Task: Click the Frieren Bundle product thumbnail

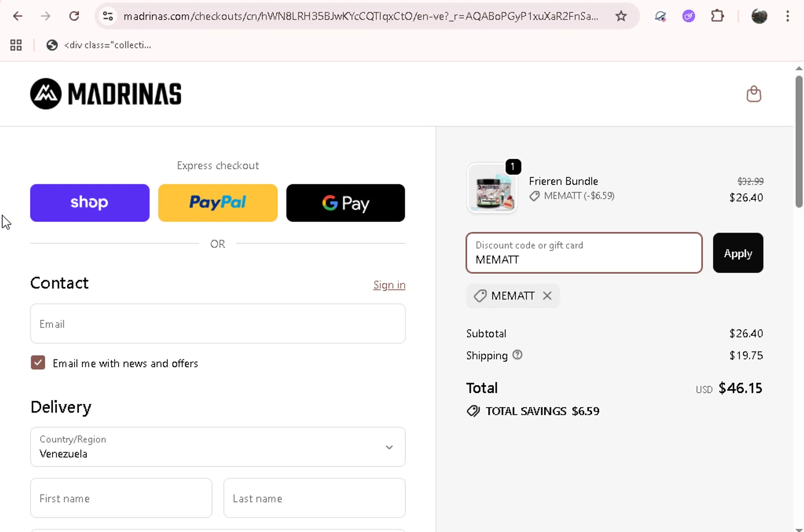Action: [x=492, y=189]
